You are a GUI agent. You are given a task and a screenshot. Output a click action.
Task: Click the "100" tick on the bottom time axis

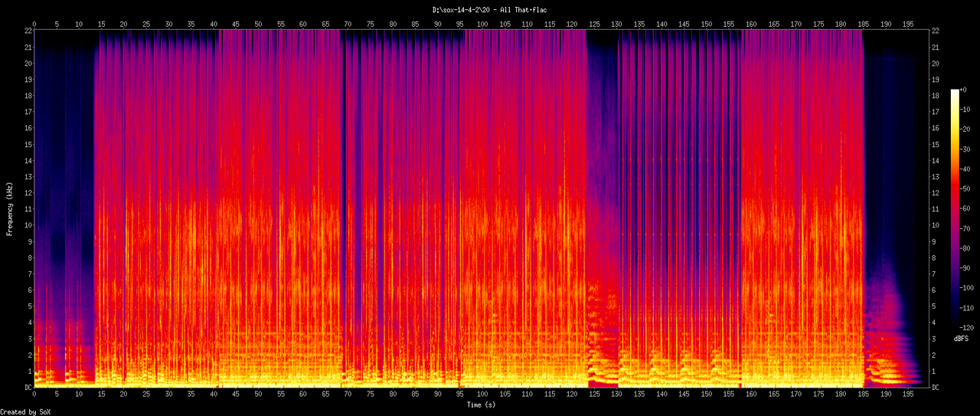(x=482, y=395)
